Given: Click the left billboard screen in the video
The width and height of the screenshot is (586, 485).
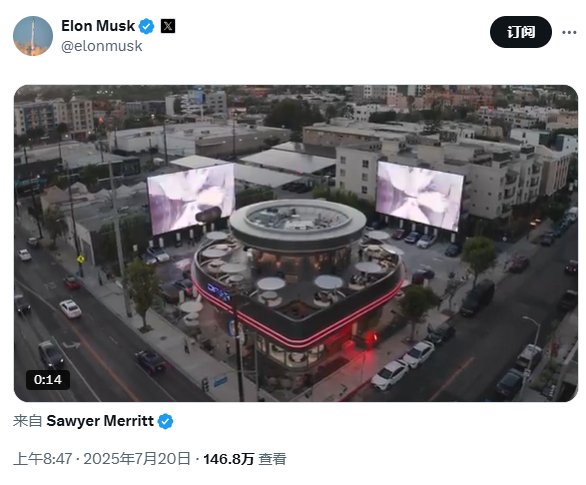Looking at the screenshot, I should point(191,199).
